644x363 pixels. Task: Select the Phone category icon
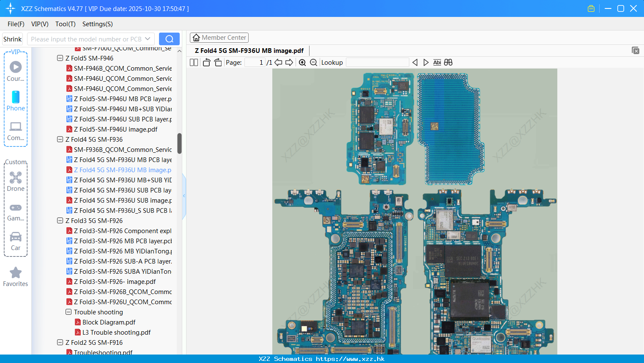(16, 101)
